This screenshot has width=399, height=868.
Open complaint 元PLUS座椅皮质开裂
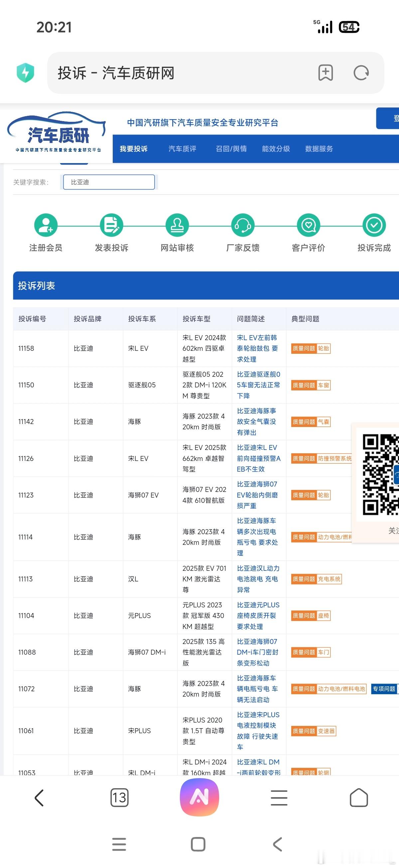coord(258,616)
